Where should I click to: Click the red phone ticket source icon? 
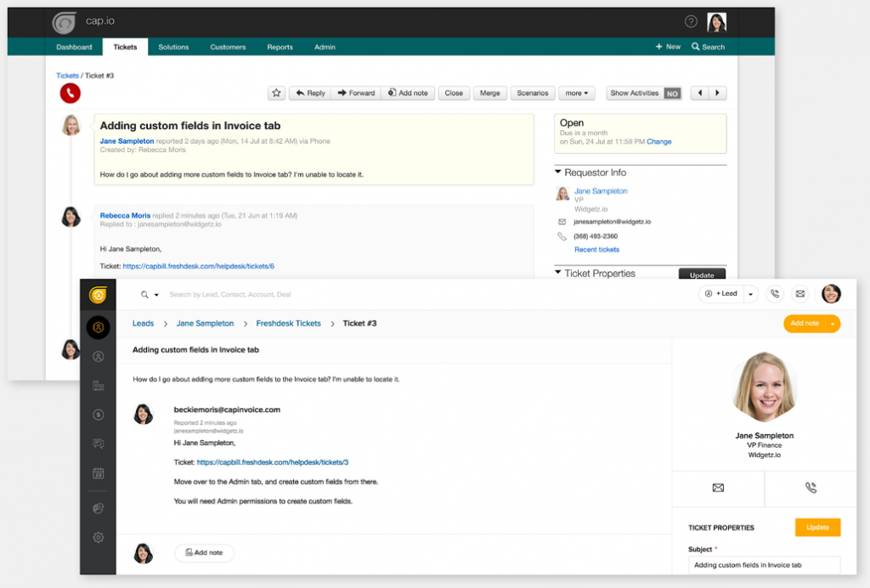pyautogui.click(x=71, y=93)
